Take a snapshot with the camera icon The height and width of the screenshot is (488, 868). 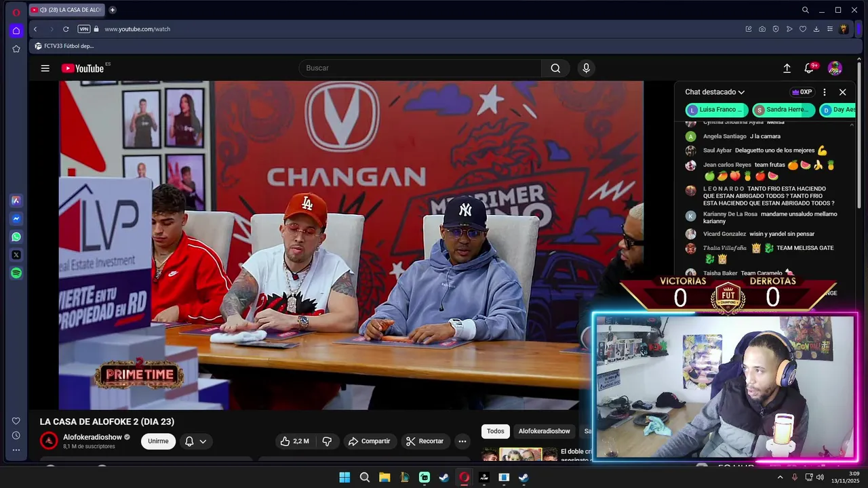coord(762,29)
